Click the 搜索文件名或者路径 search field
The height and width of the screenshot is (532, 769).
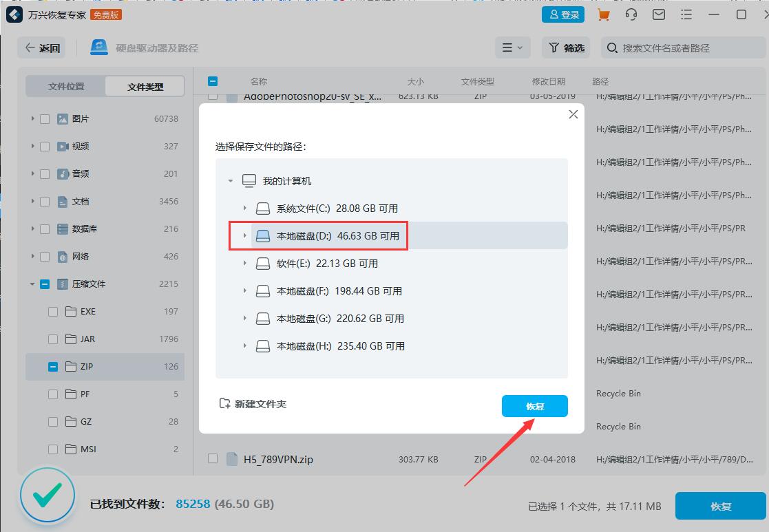[688, 48]
